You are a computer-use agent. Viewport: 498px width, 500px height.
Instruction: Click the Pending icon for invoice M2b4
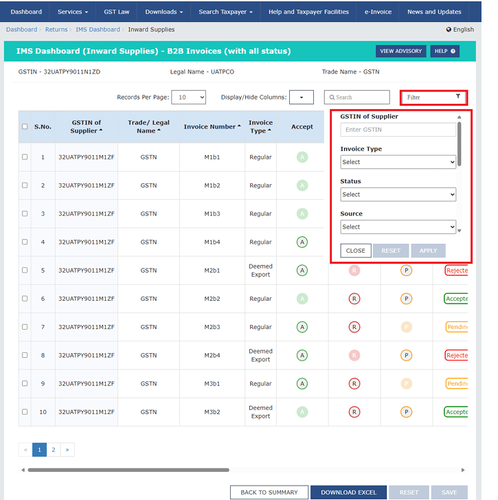click(x=406, y=355)
